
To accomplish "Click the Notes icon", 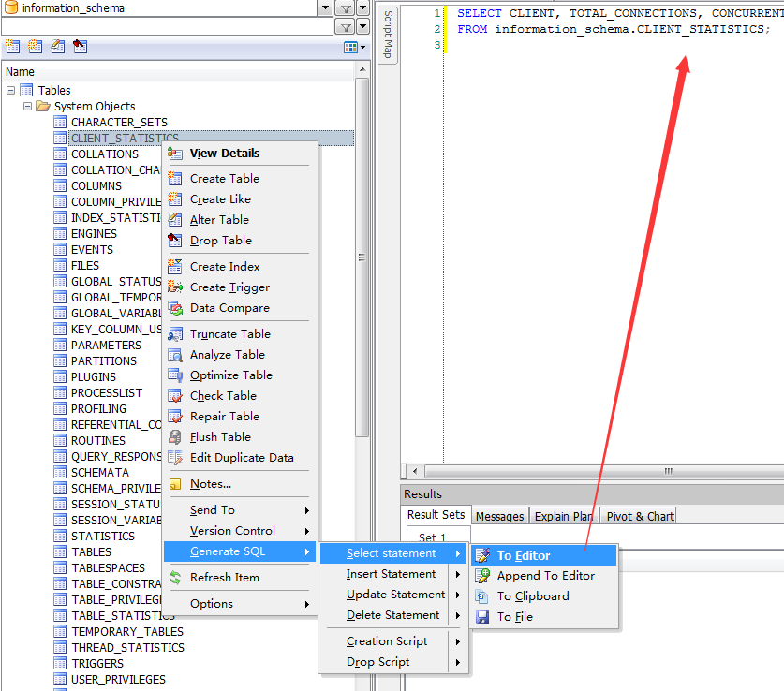I will point(175,484).
